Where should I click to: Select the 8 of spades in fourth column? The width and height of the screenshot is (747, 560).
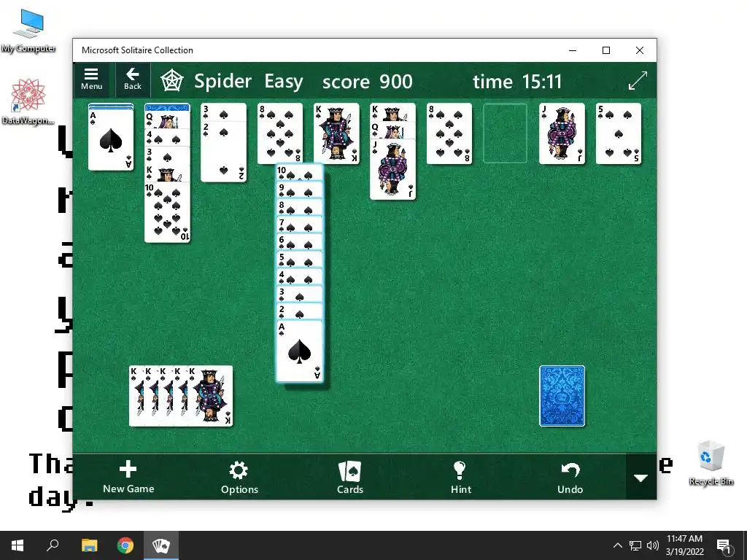(x=280, y=133)
